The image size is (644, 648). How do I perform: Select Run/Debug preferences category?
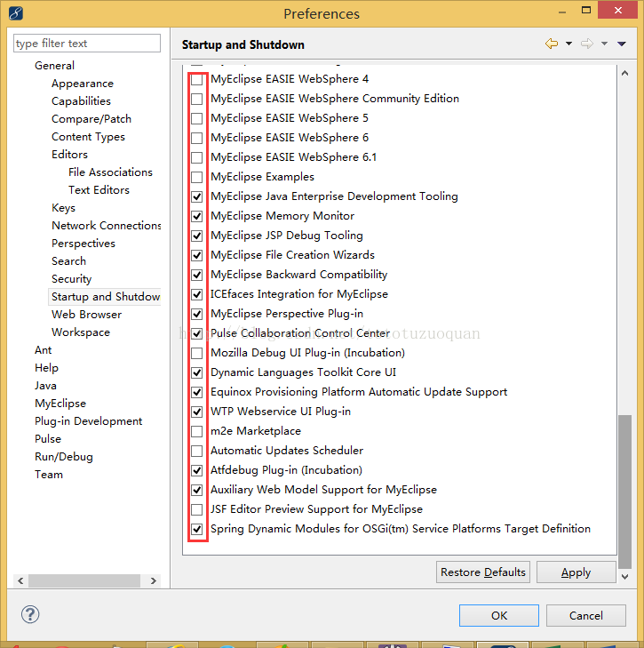tap(64, 457)
